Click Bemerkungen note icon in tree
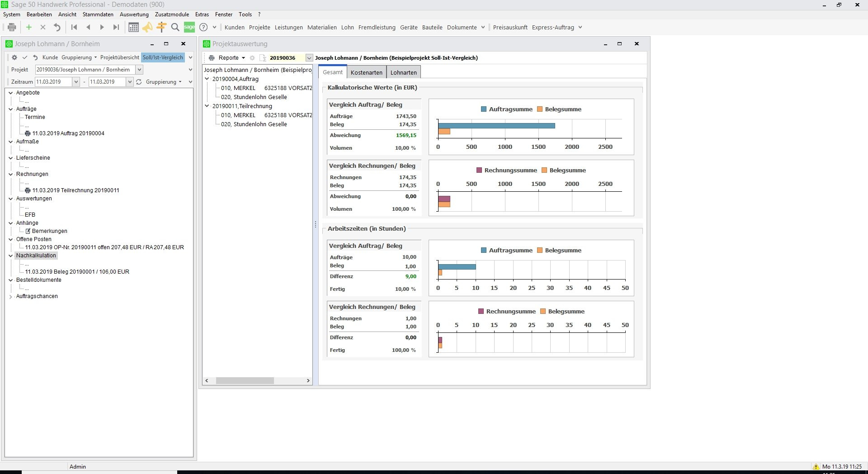868x474 pixels. pos(28,231)
